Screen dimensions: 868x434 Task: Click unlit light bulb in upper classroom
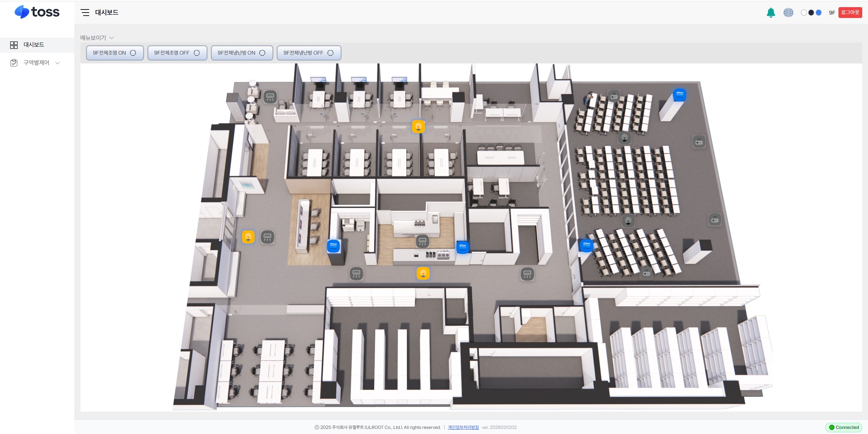(x=624, y=138)
